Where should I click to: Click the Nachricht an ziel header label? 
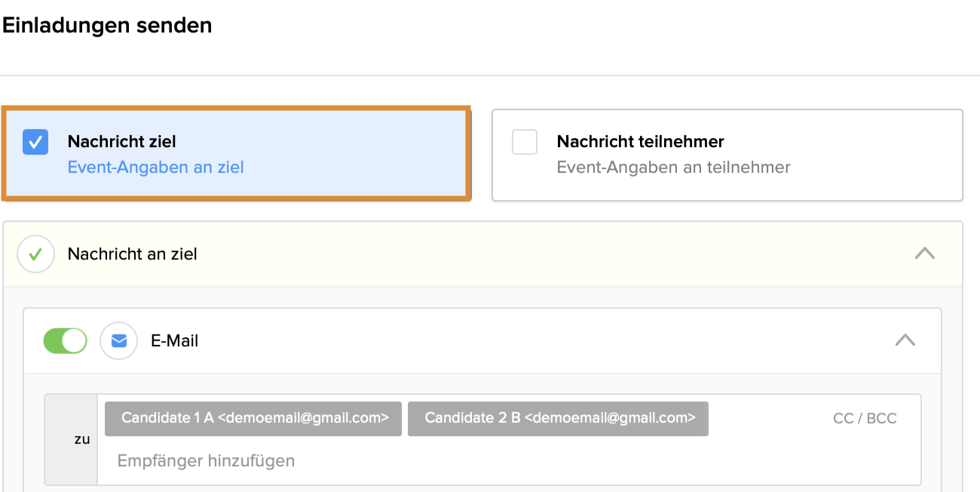tap(133, 254)
